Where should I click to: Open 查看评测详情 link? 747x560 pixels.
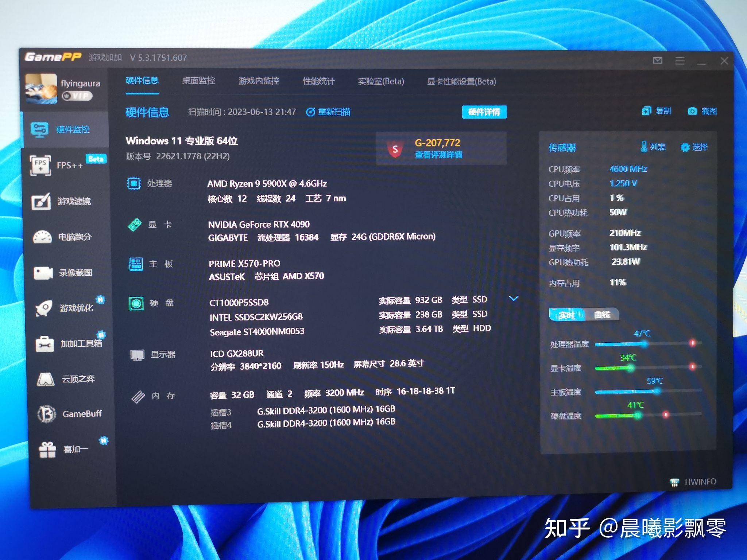(438, 155)
